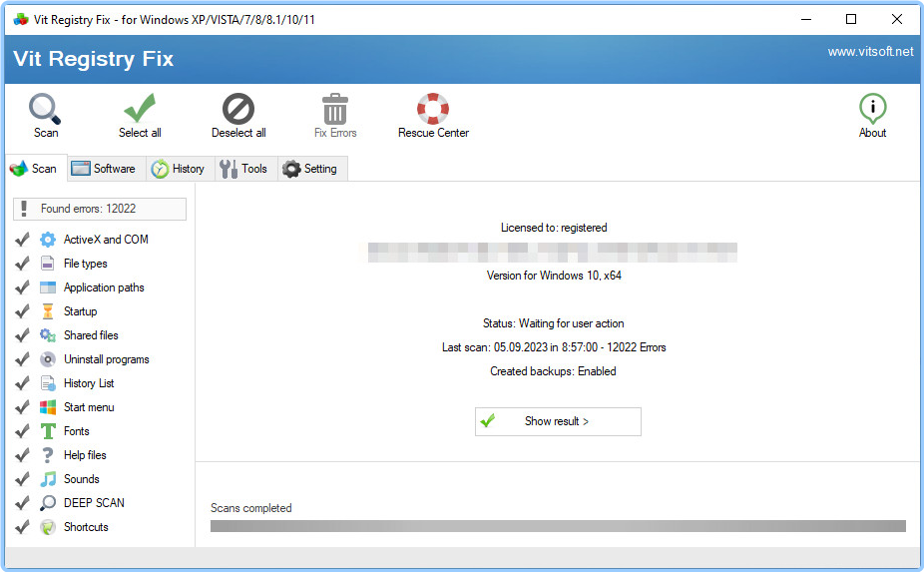Image resolution: width=924 pixels, height=572 pixels.
Task: Toggle the Fonts category checkmark
Action: point(22,431)
